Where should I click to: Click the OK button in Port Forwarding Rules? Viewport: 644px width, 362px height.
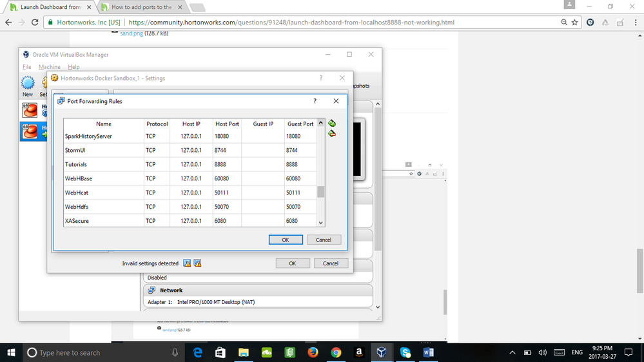(286, 240)
